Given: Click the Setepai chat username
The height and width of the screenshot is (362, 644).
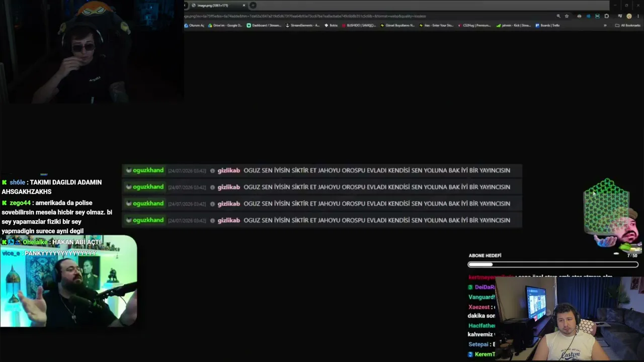Looking at the screenshot, I should (x=478, y=344).
